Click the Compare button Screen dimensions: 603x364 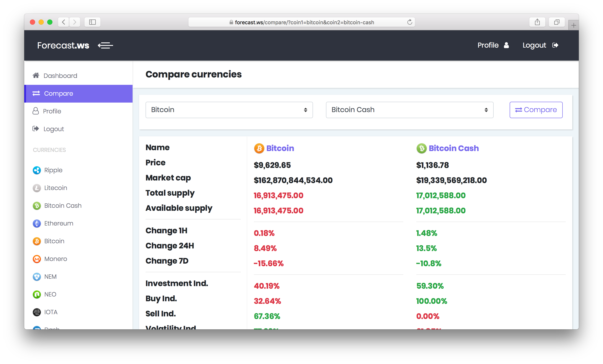[536, 110]
